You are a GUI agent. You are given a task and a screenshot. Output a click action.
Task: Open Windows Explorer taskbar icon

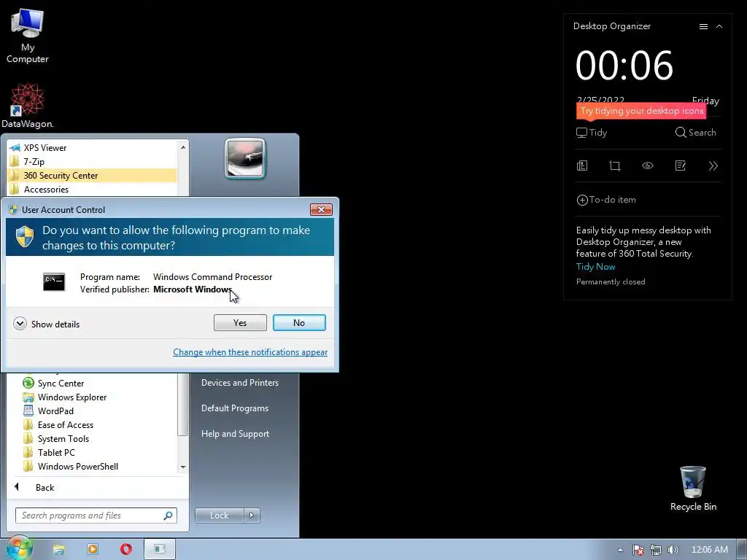click(58, 550)
